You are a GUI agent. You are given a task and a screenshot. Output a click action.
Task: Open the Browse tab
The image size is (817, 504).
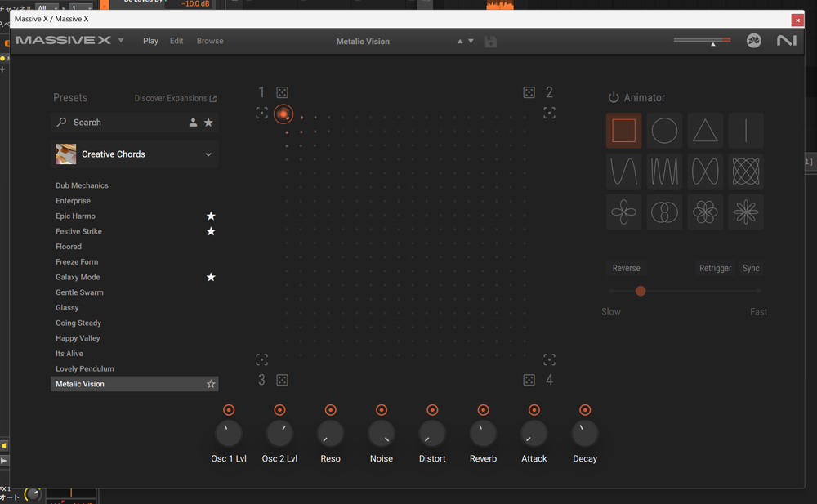coord(210,41)
